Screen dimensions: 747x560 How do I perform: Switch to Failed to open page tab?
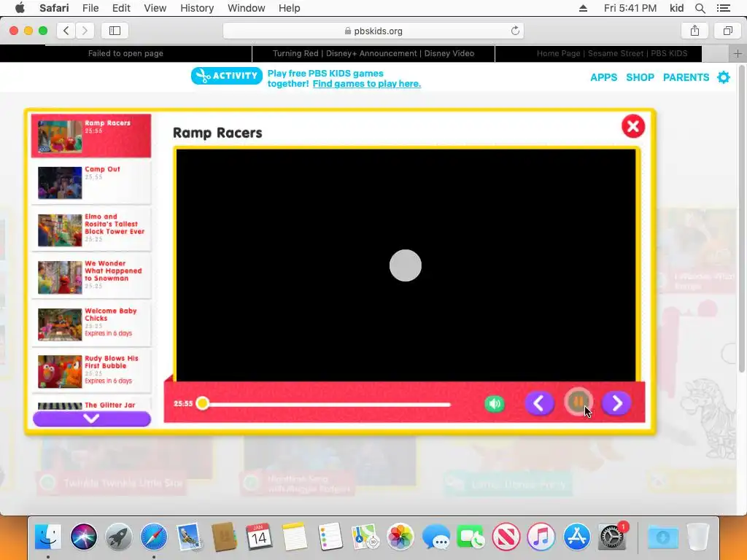(x=125, y=53)
